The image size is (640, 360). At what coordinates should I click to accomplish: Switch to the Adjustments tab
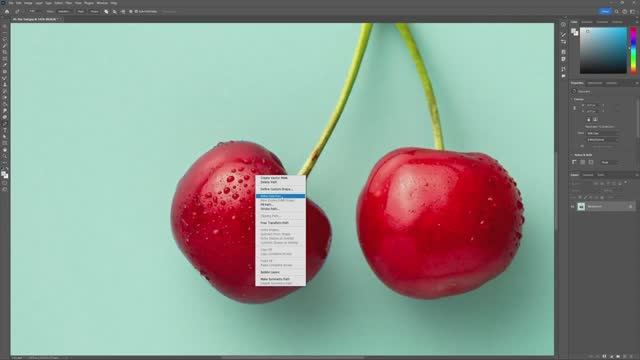tap(595, 83)
